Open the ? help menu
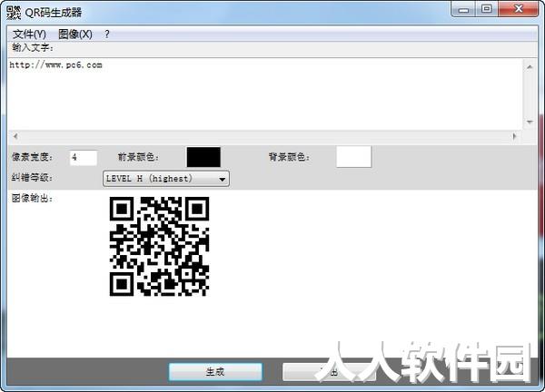Viewport: 545px width, 392px height. pos(107,34)
